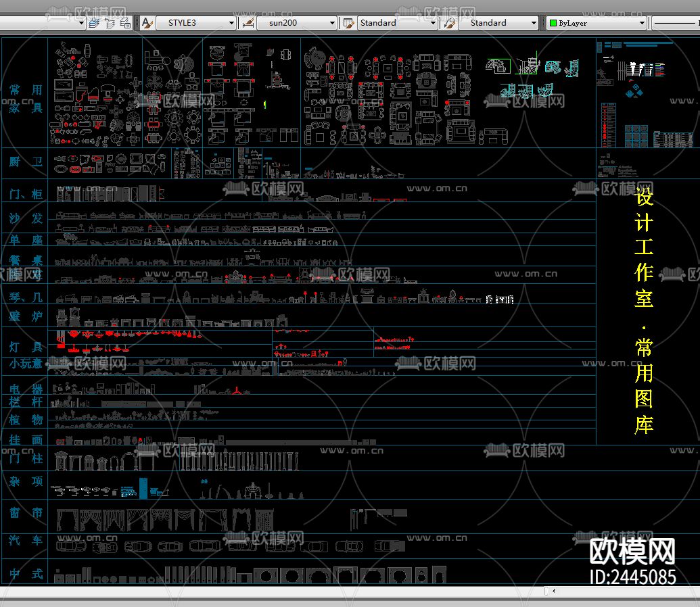Click the green ByLayer color swatch
This screenshot has height=607, width=700.
(553, 23)
